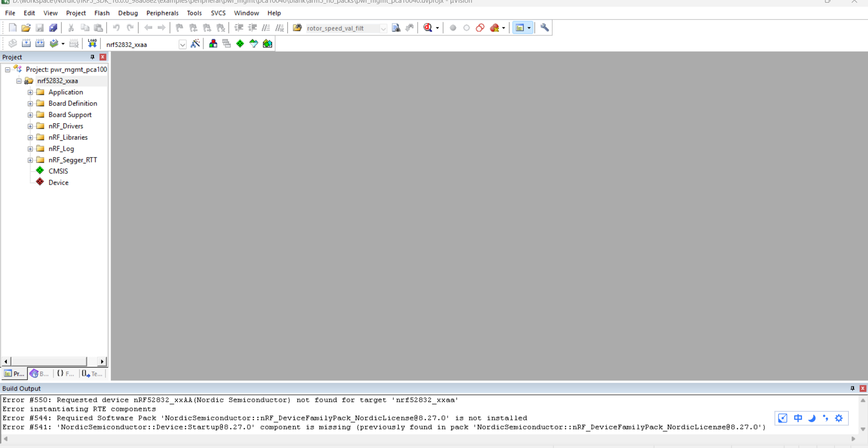This screenshot has height=448, width=868.
Task: Open the SVCS menu
Action: coord(218,13)
